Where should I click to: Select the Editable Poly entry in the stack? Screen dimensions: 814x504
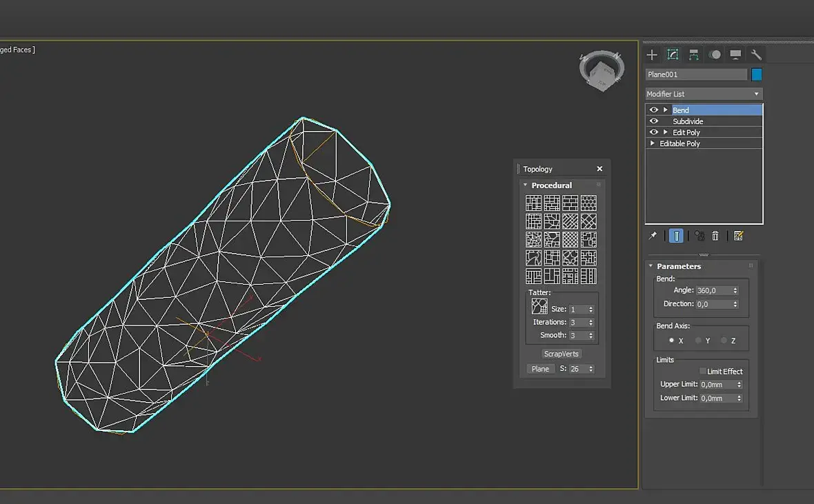point(679,143)
